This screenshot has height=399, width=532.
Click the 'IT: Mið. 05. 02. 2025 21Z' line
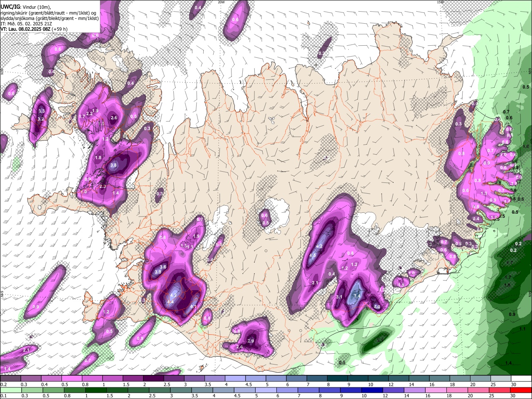[x=26, y=24]
